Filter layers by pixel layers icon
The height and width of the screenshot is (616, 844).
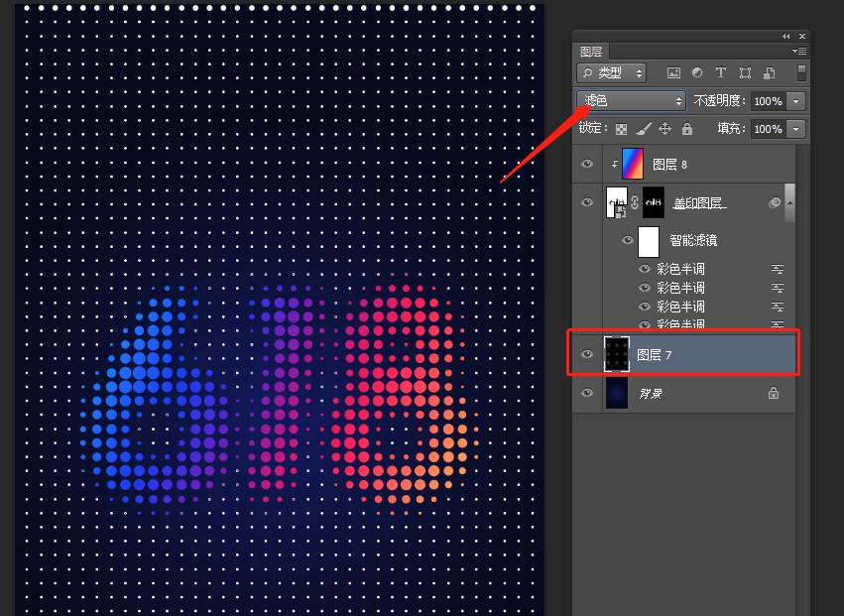(673, 72)
